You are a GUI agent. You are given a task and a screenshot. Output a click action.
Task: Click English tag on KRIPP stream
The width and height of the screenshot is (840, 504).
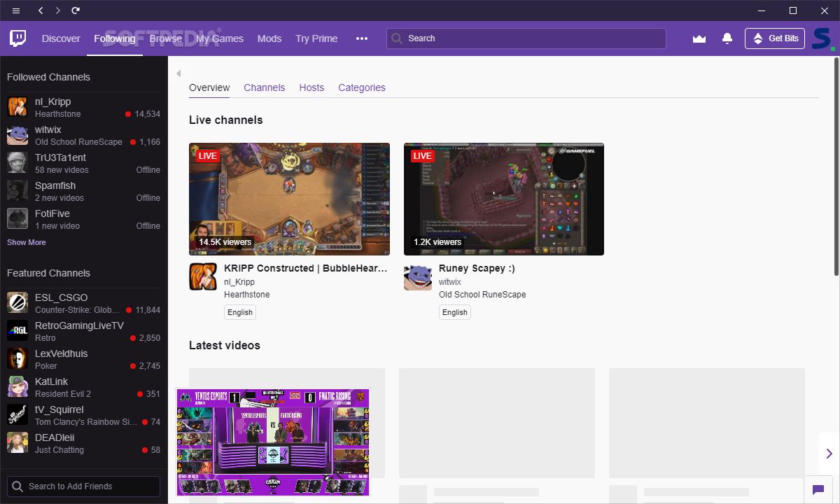(x=240, y=312)
